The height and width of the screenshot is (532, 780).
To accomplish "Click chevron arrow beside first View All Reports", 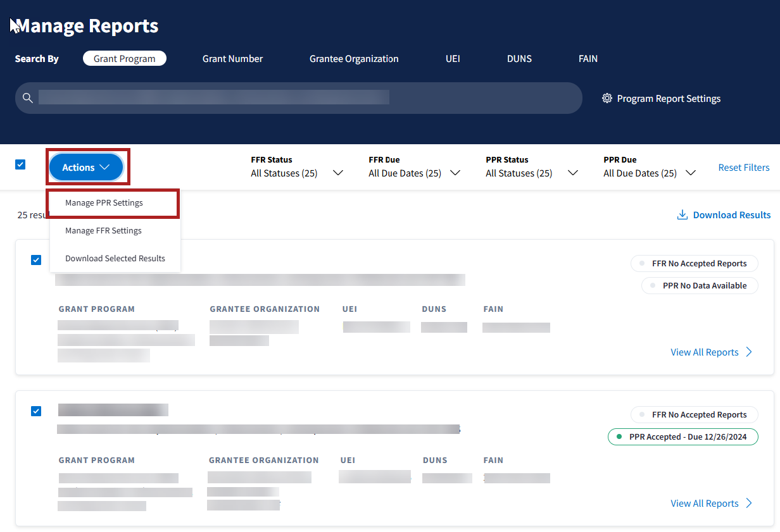I will coord(749,352).
